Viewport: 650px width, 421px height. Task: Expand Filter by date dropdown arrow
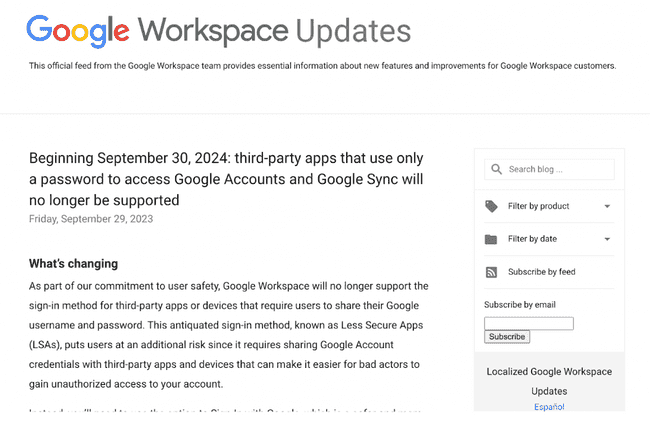point(607,239)
